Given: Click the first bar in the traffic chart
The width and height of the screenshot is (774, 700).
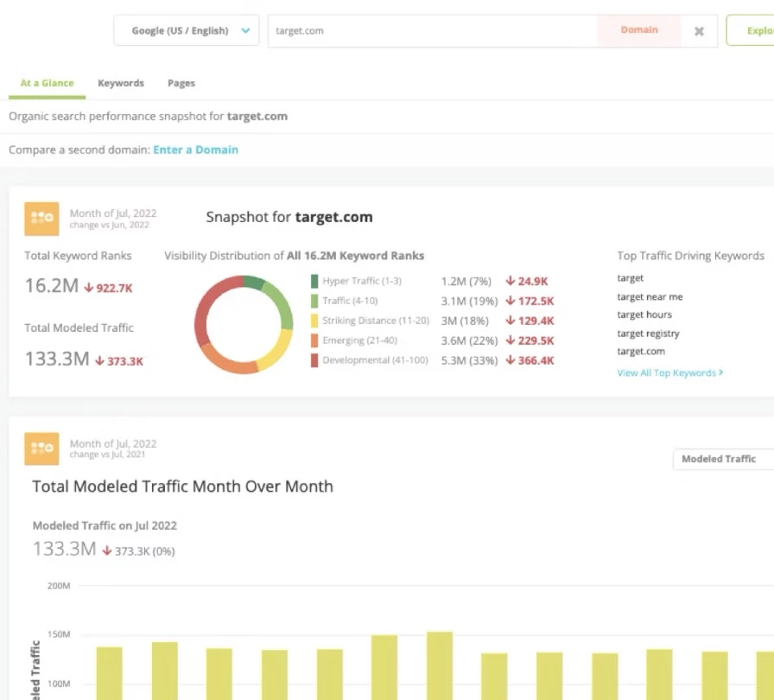Looking at the screenshot, I should point(109,673).
